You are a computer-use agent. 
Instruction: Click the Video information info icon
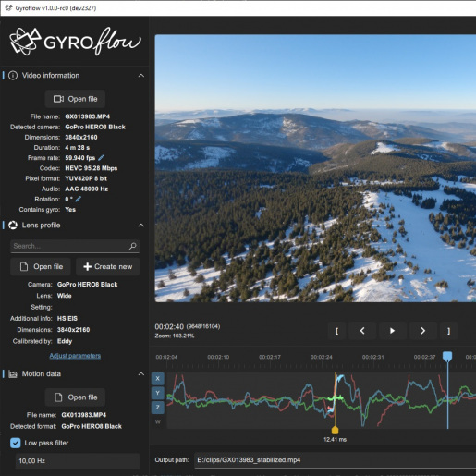tap(13, 76)
